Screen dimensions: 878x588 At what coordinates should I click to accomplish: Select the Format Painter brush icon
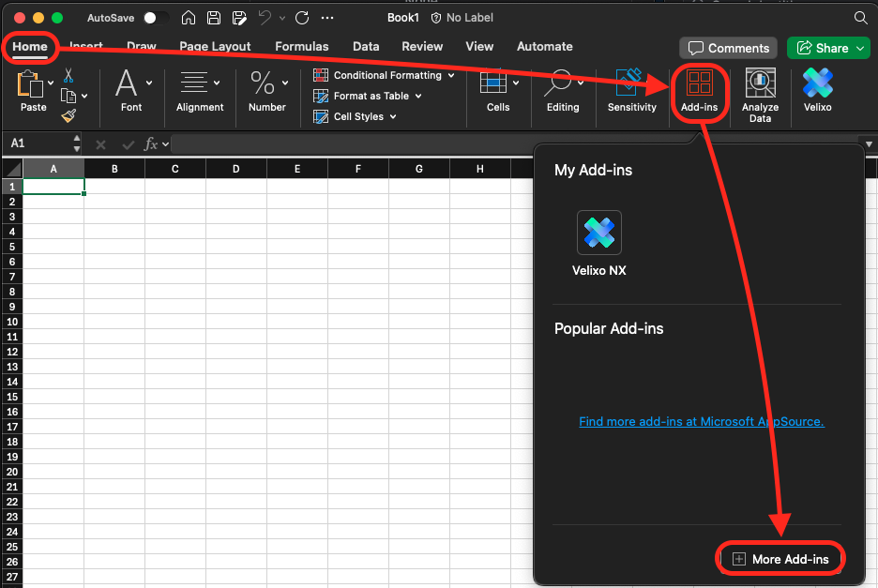point(68,115)
